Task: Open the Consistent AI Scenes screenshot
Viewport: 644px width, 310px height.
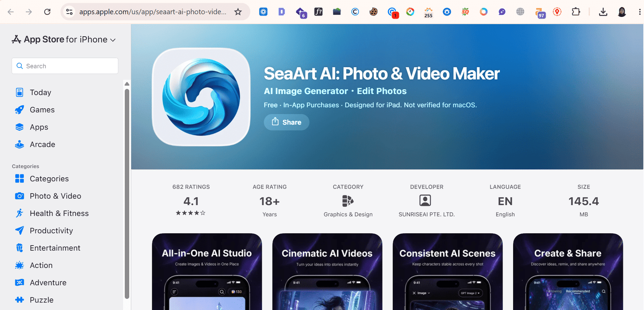Action: 448,271
